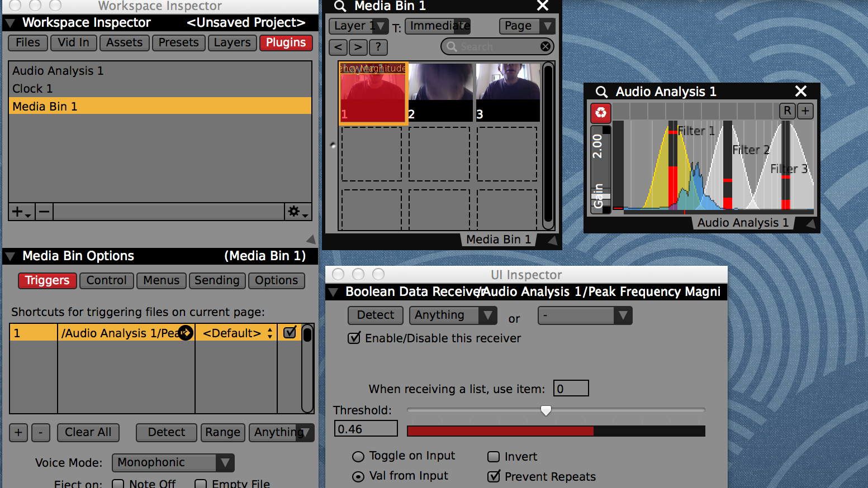The width and height of the screenshot is (868, 488).
Task: Toggle Enable/Disable this receiver checkbox
Action: pyautogui.click(x=354, y=338)
